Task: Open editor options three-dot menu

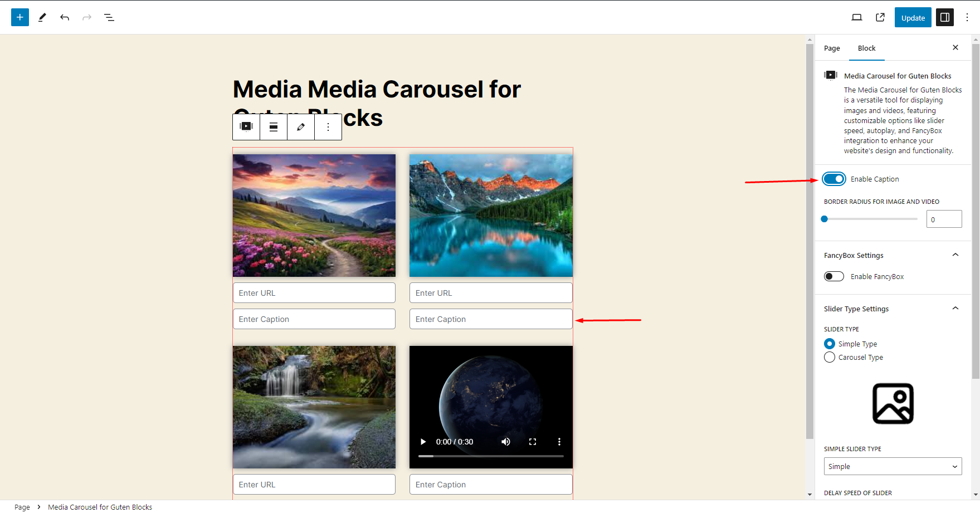Action: pos(967,17)
